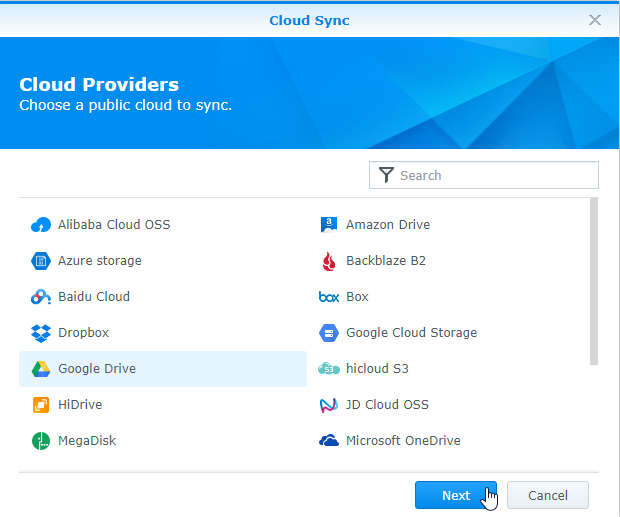The image size is (620, 517).
Task: Click the Dropbox logo icon
Action: click(41, 333)
